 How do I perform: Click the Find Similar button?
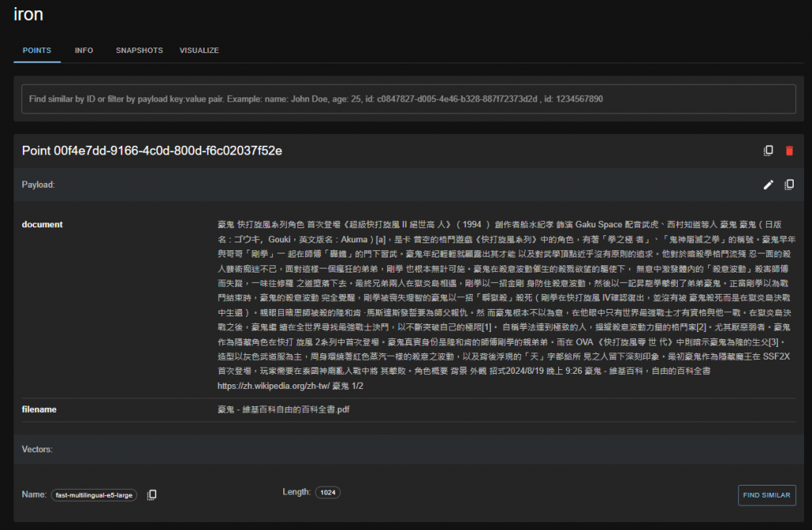point(767,495)
